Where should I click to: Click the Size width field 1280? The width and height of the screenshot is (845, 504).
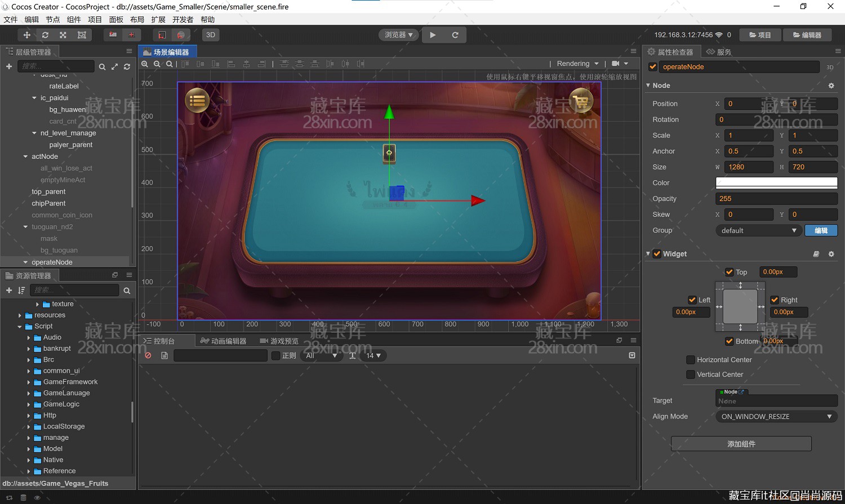(x=749, y=167)
